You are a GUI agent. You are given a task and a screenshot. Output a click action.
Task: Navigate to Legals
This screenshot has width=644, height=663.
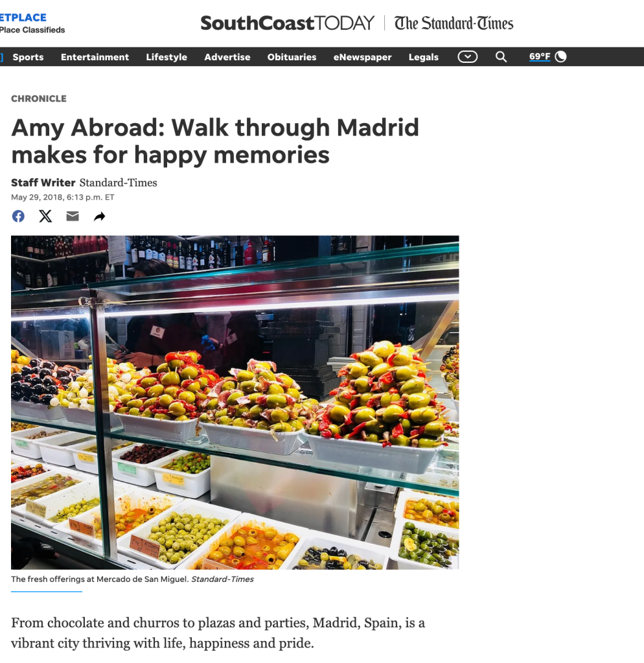point(424,57)
